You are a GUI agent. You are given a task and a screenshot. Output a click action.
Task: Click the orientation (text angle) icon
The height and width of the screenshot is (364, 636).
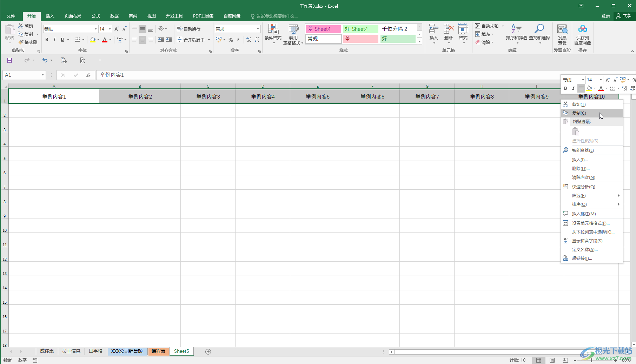pos(161,29)
